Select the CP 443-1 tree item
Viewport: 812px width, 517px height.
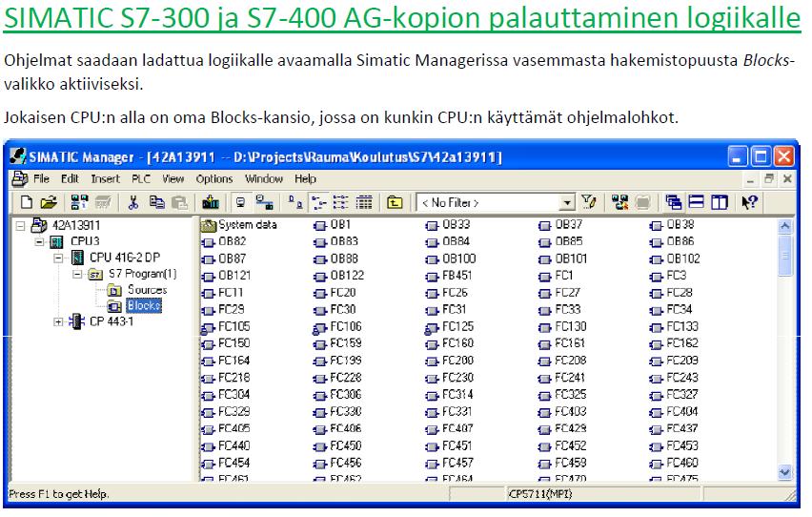pos(111,321)
